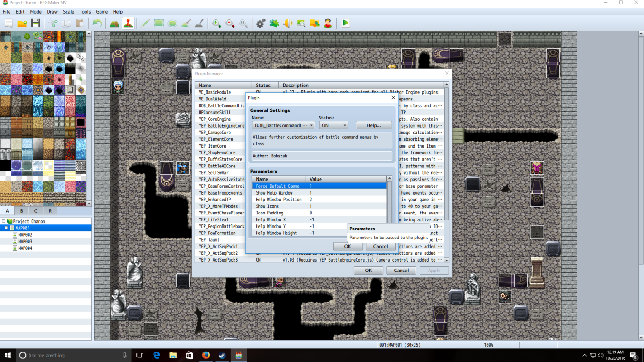Switch to Map mode icon
The height and width of the screenshot is (362, 644).
pos(114,23)
